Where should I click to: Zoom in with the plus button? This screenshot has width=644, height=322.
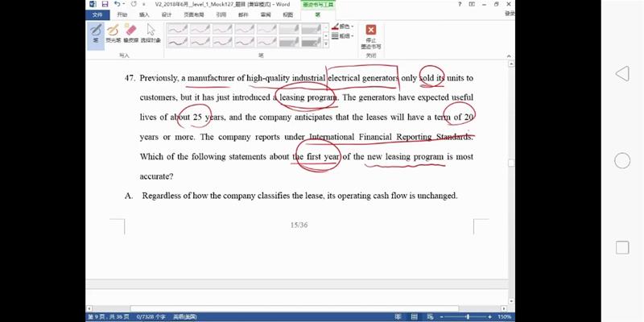tap(490, 317)
